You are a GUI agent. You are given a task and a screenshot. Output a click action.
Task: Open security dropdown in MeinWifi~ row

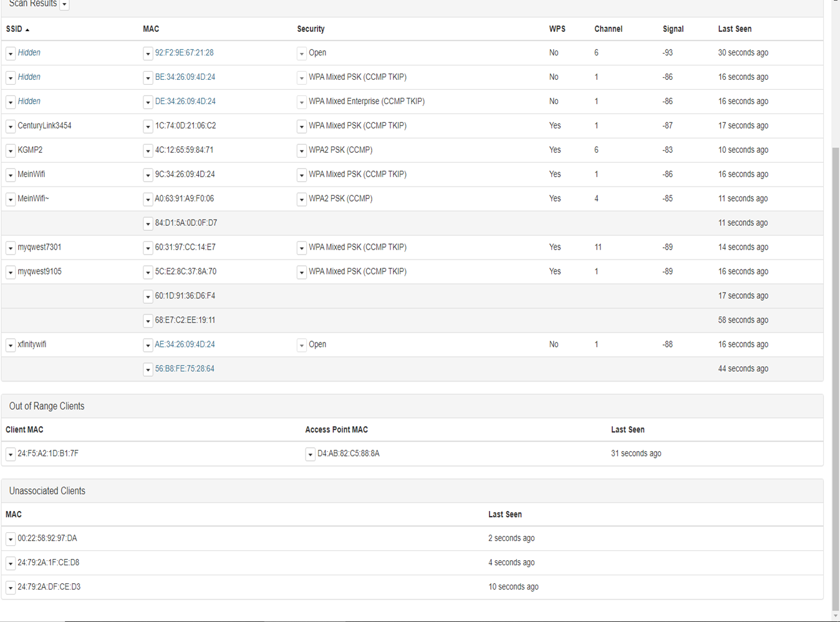[x=302, y=200]
